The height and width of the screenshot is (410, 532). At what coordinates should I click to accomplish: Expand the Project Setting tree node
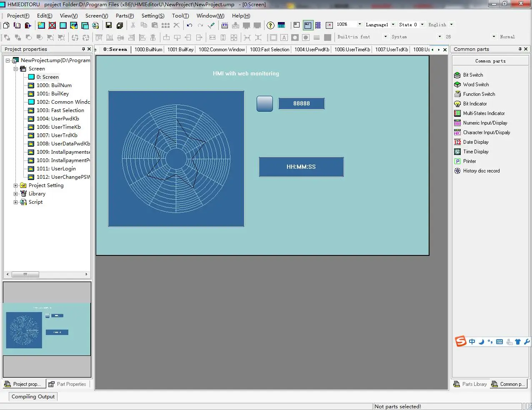click(x=16, y=185)
